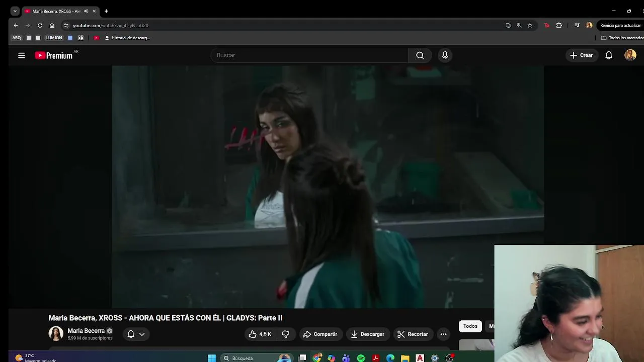Open the YouTube account avatar menu
This screenshot has width=644, height=362.
point(630,55)
